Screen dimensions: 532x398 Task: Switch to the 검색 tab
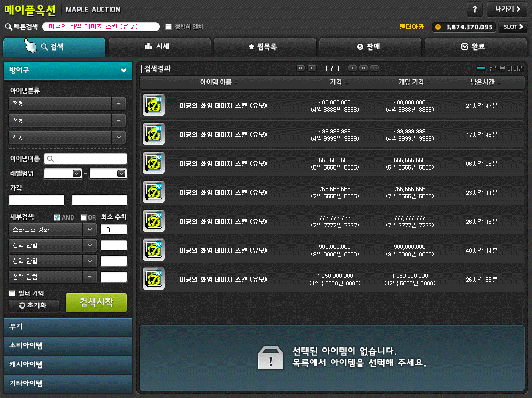coord(54,47)
